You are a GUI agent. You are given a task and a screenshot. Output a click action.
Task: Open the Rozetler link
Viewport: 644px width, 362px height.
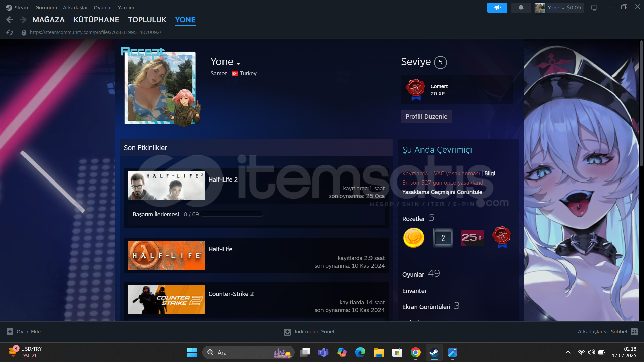(413, 219)
